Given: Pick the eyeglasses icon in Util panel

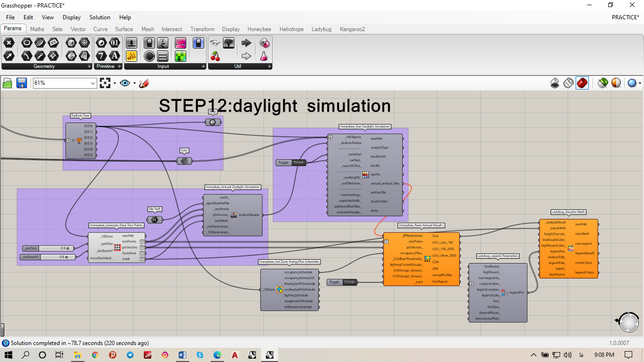Looking at the screenshot, I should pos(215,43).
